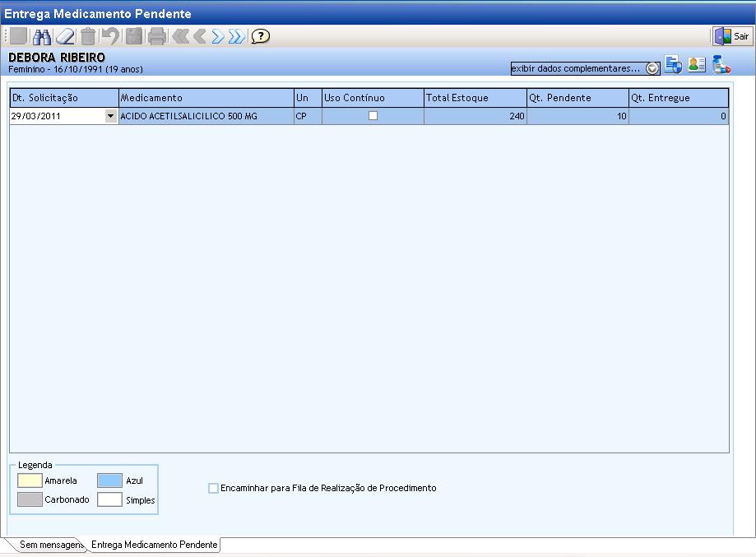The image size is (756, 557).
Task: Click the Qt. Pendente value 10
Action: pos(578,116)
